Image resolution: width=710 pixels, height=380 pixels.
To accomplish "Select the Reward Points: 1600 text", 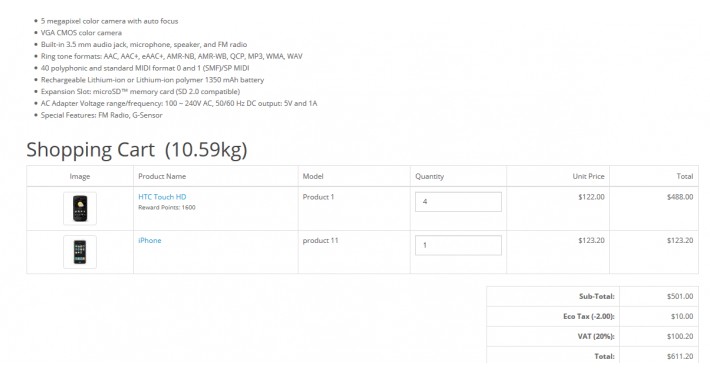I will [x=167, y=207].
